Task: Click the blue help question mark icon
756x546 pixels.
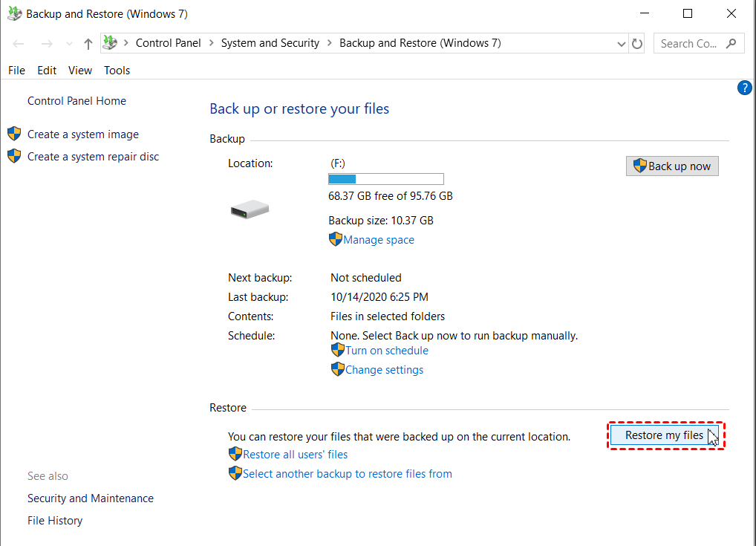Action: (x=745, y=88)
